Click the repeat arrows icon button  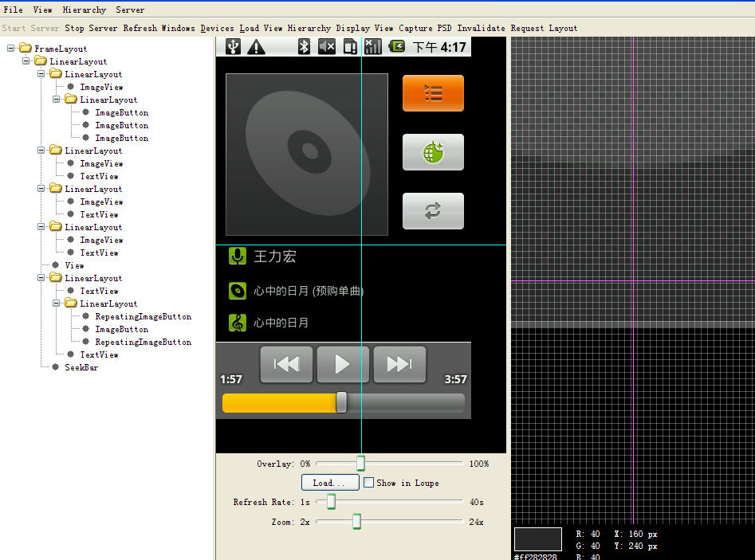(x=433, y=211)
